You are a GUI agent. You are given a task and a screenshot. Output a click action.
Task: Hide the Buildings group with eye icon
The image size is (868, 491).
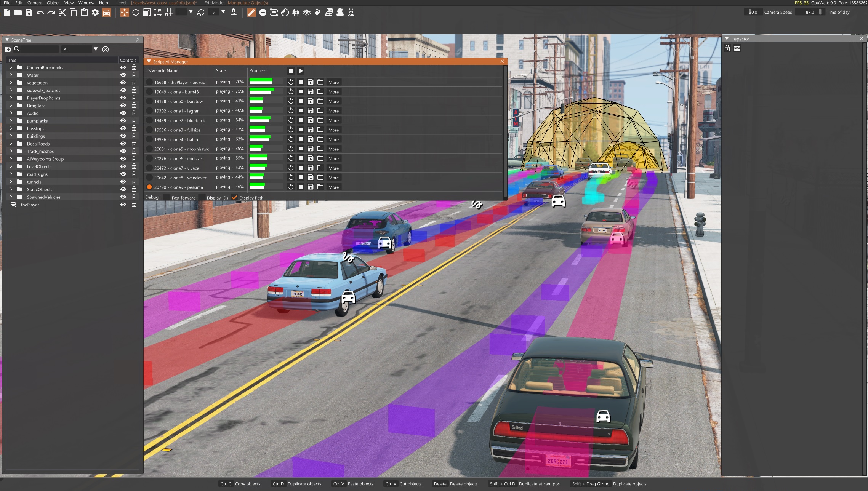tap(123, 136)
